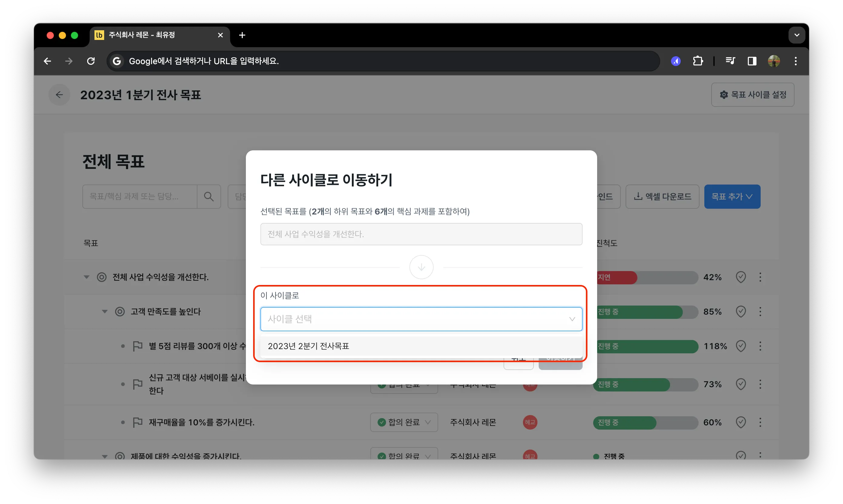Image resolution: width=843 pixels, height=504 pixels.
Task: Reload the page with refresh icon
Action: [x=91, y=61]
